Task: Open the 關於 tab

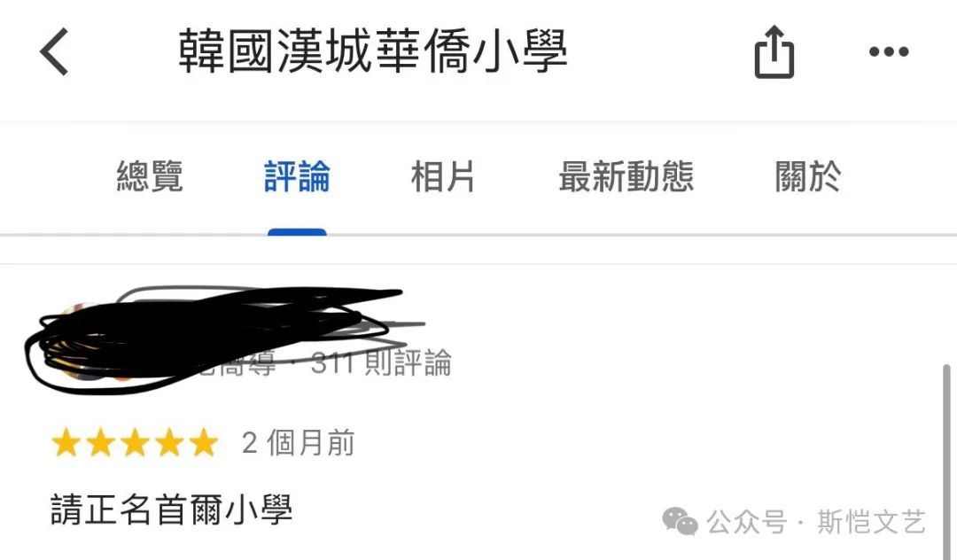Action: [807, 176]
